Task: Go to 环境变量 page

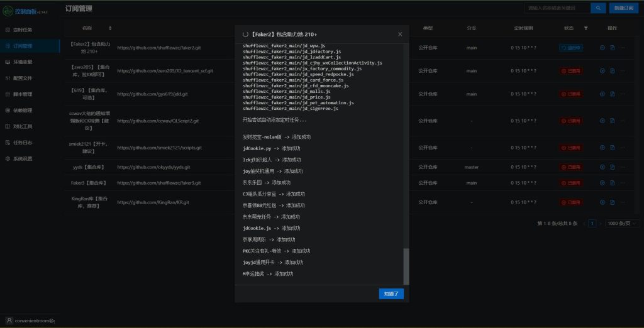Action: (x=30, y=62)
